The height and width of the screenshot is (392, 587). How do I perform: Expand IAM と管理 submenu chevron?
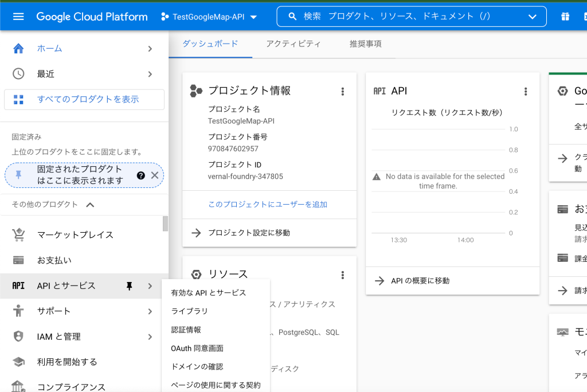[150, 337]
